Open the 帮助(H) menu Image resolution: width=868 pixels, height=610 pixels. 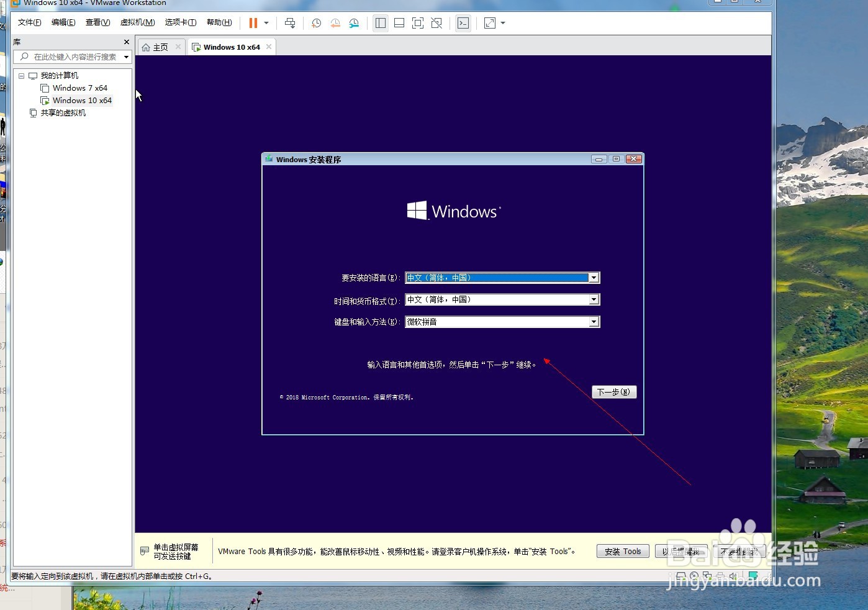click(219, 22)
